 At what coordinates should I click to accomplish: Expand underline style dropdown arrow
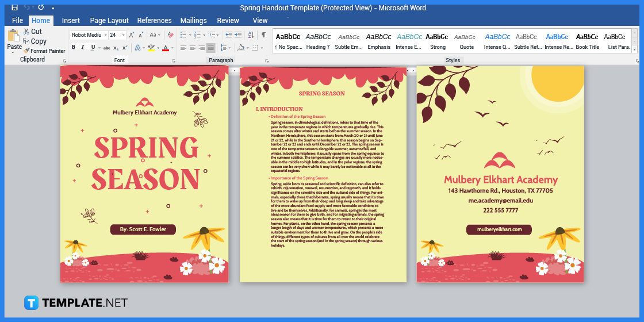99,48
